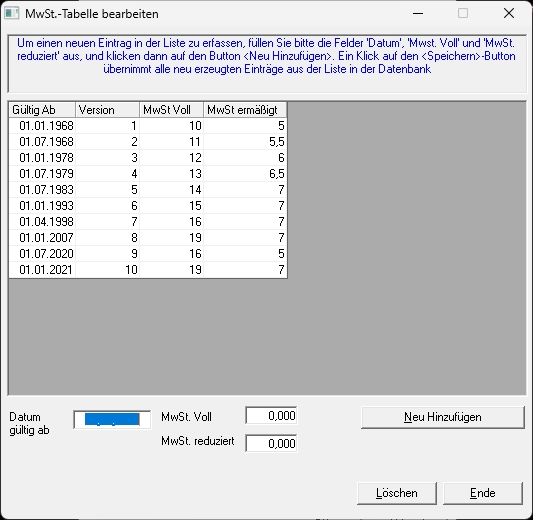Click Version cell 10

tap(107, 270)
